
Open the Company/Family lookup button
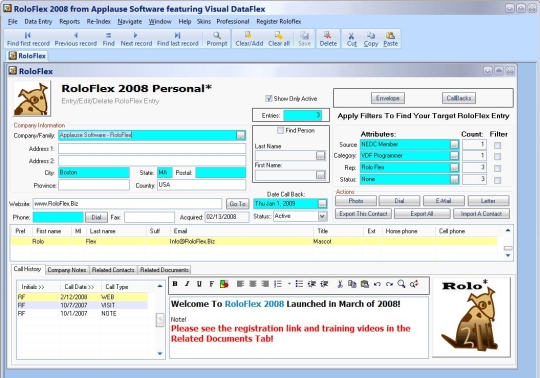point(241,135)
